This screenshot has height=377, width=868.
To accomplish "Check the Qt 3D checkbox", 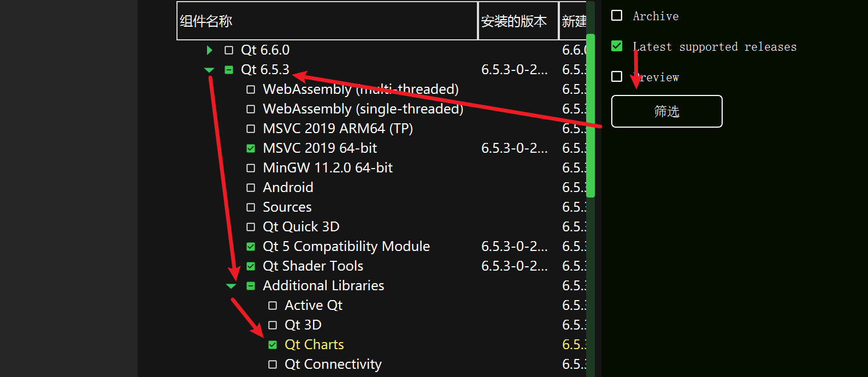I will tap(273, 325).
